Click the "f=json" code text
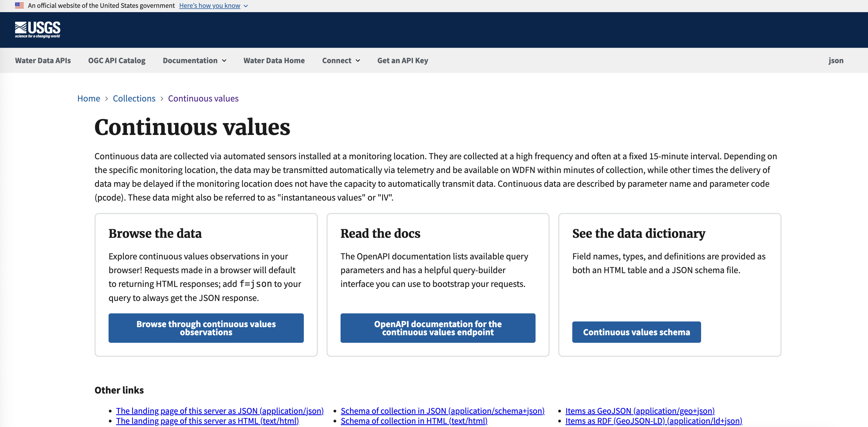Image resolution: width=868 pixels, height=427 pixels. (255, 284)
